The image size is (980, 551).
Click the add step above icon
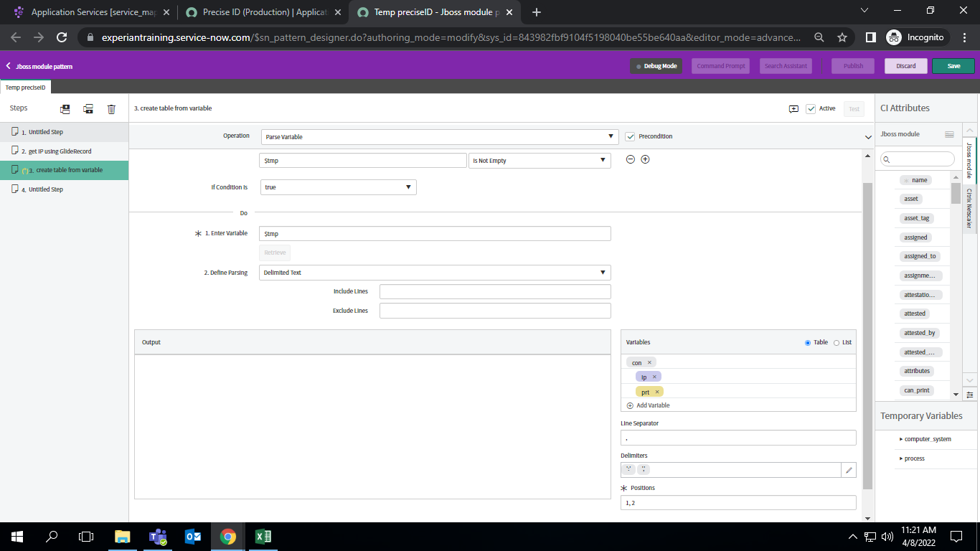coord(65,109)
